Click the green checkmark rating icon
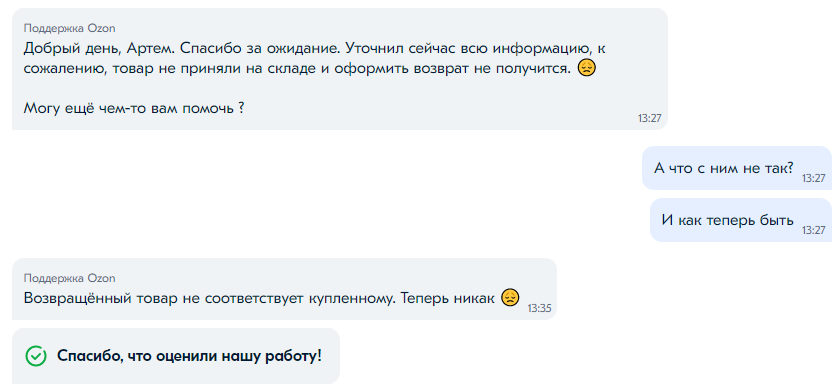 point(36,356)
